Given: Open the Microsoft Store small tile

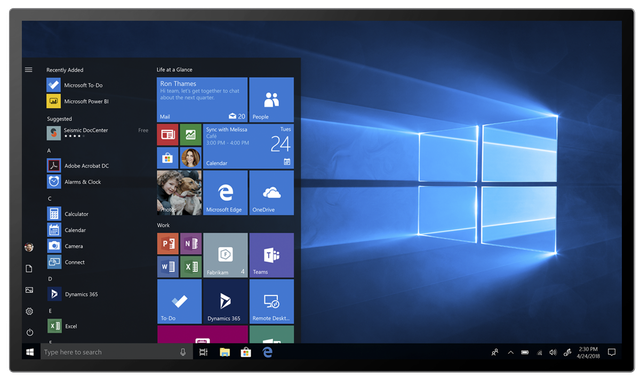Looking at the screenshot, I should pyautogui.click(x=168, y=158).
